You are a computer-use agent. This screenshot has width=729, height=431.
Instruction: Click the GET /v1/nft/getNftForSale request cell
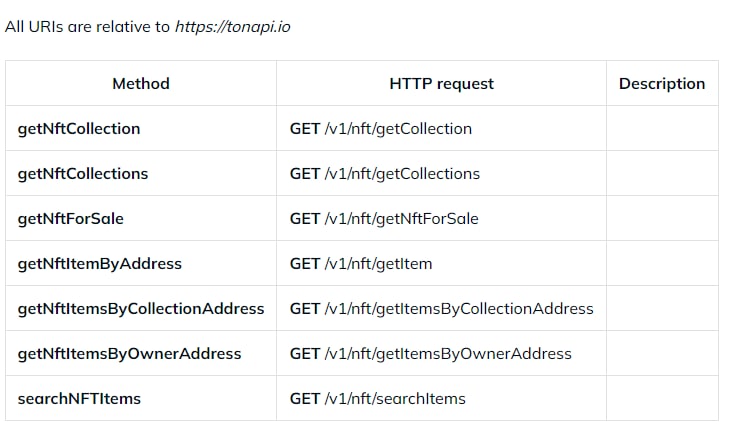click(x=441, y=219)
